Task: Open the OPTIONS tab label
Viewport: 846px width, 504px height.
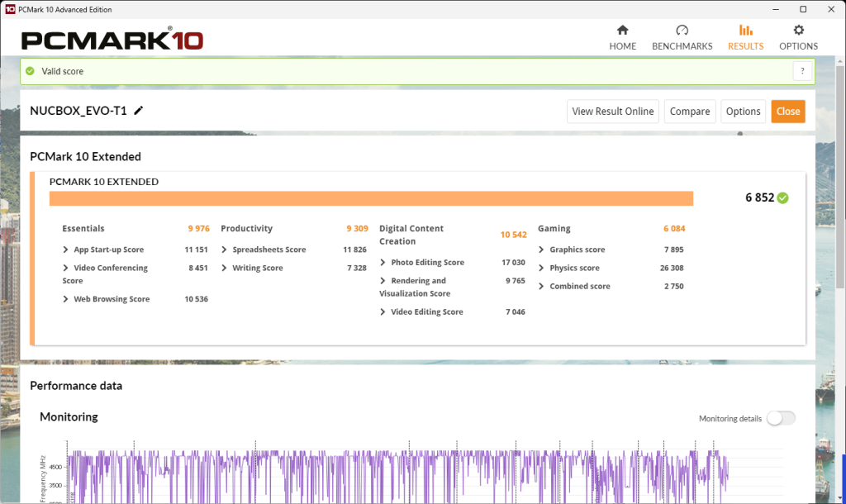Action: 799,46
